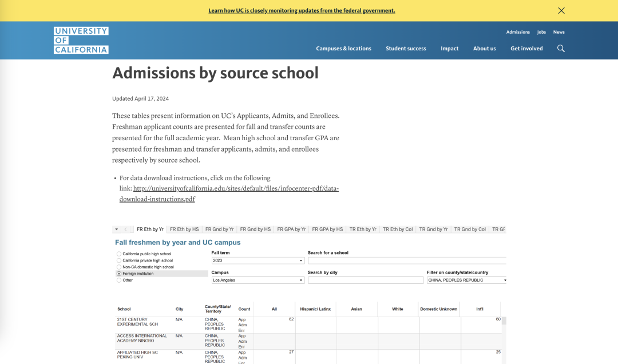Open the Fall term 2023 dropdown
Viewport: 618px width, 364px height.
pyautogui.click(x=257, y=260)
